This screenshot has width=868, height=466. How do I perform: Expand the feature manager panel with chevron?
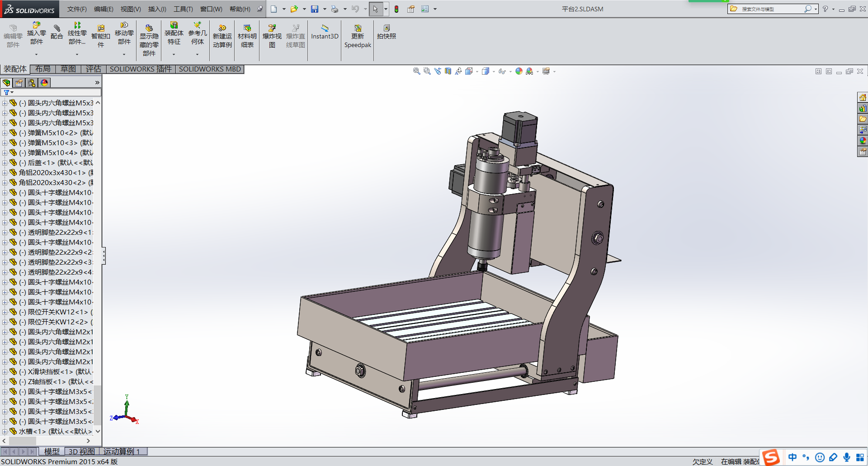coord(97,83)
